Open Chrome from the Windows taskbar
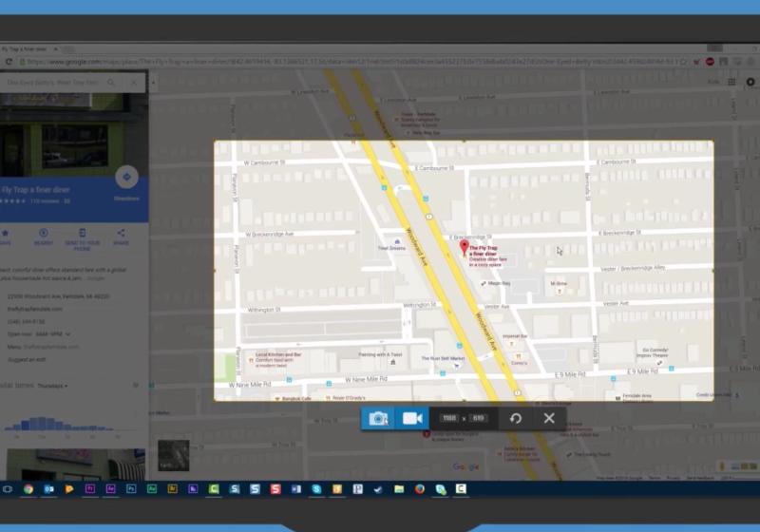The image size is (760, 532). (28, 489)
